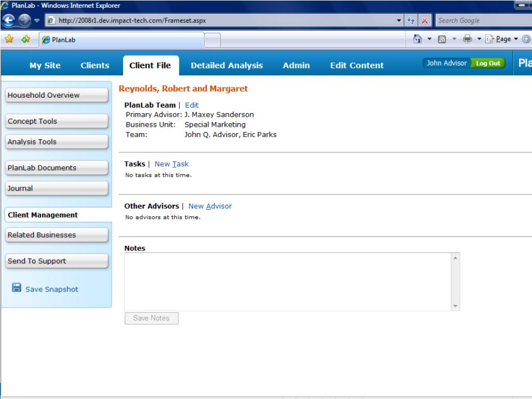The image size is (532, 399).
Task: Click the Save Snapshot floppy disk icon
Action: [17, 288]
